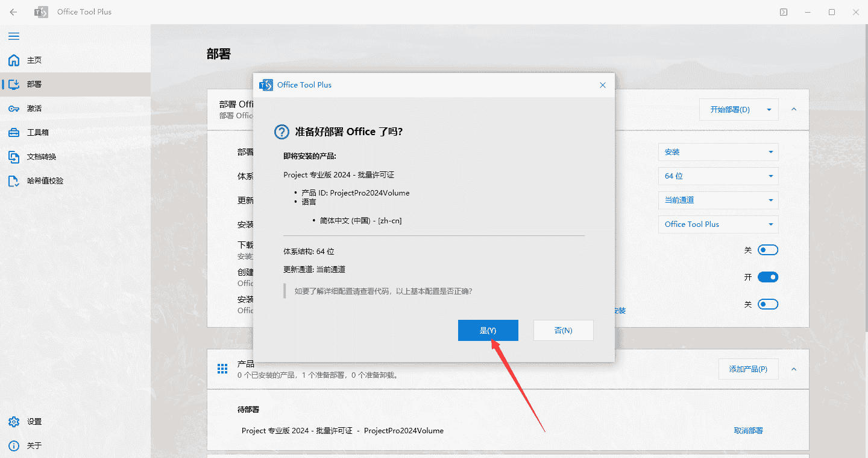Open the 激活 activation page

[x=75, y=109]
